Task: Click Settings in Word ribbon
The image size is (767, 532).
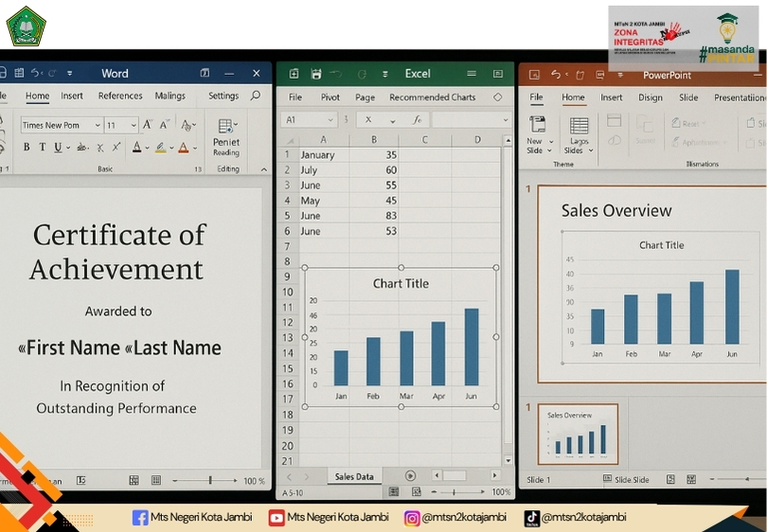Action: click(x=223, y=96)
